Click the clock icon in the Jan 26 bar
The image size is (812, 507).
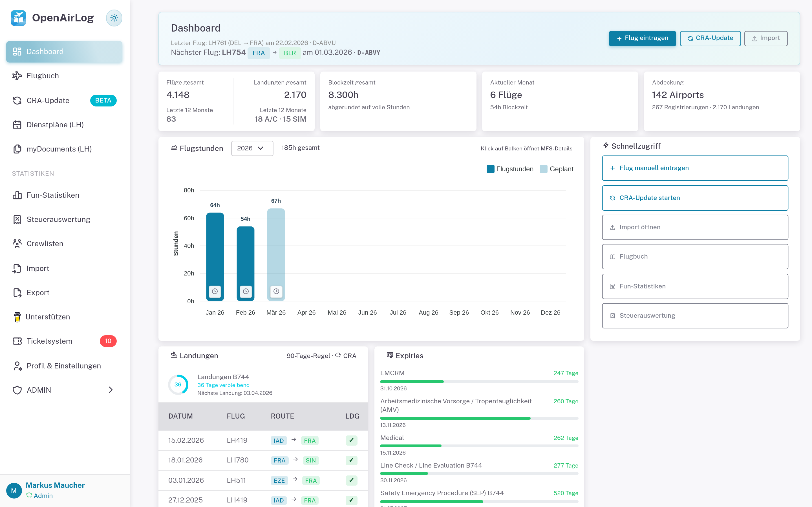(x=215, y=291)
